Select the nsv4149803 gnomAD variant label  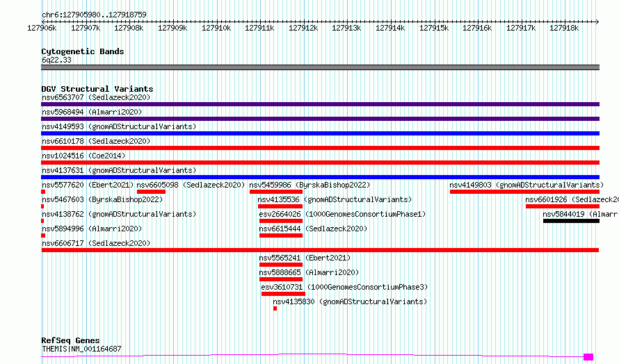tap(526, 185)
